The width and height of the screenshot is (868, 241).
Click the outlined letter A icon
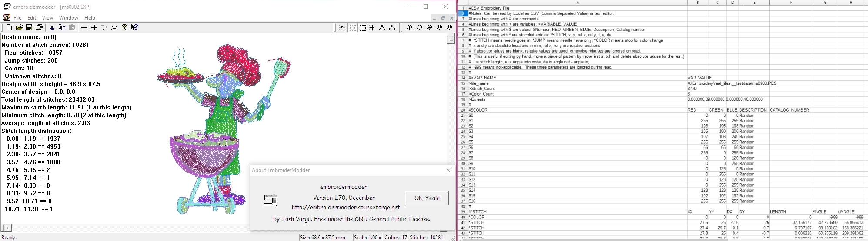click(x=114, y=27)
